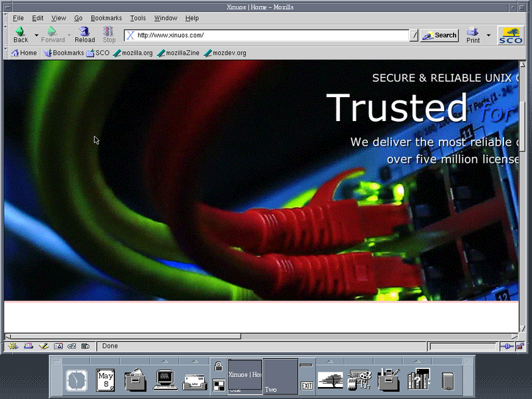Open the mozilla.org bookmark
Viewport: 532px width, 399px height.
point(133,53)
